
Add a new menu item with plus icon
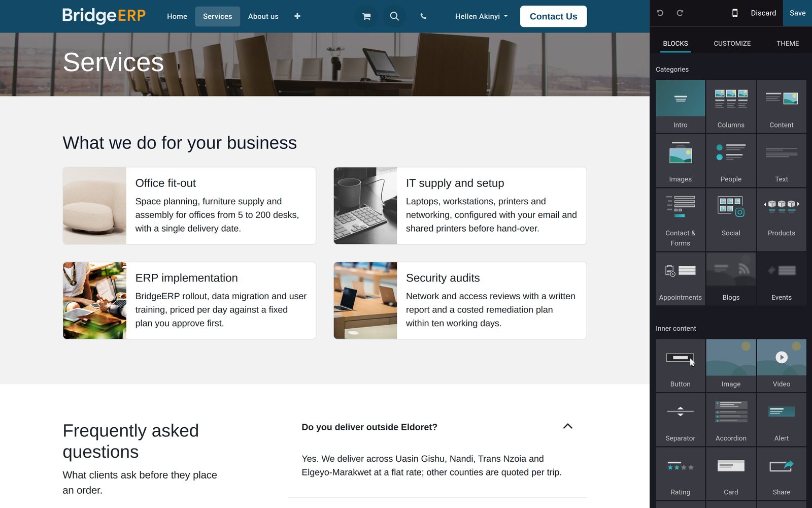click(297, 16)
